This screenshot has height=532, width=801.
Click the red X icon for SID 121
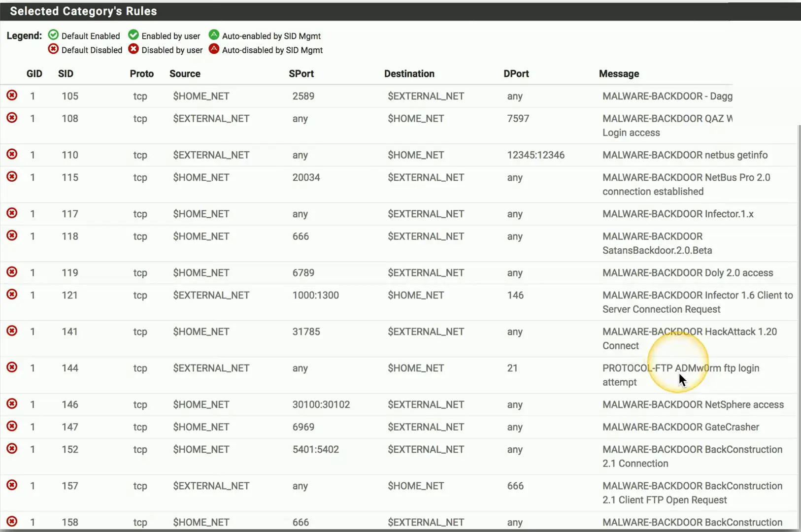pyautogui.click(x=12, y=294)
